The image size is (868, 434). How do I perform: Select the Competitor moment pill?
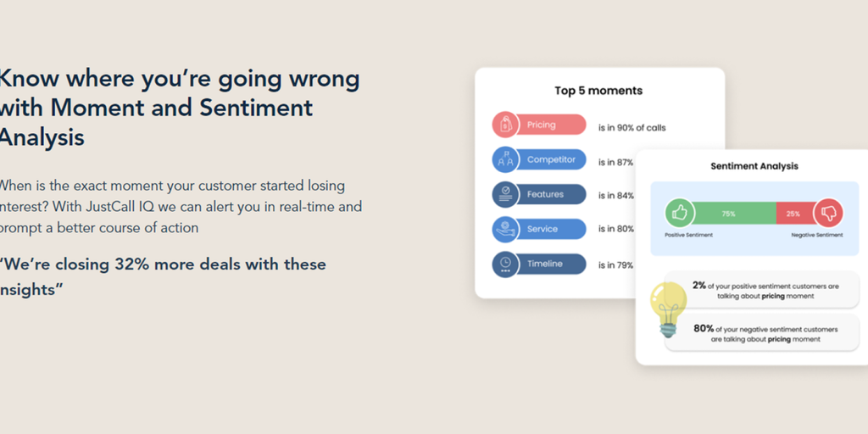click(551, 159)
